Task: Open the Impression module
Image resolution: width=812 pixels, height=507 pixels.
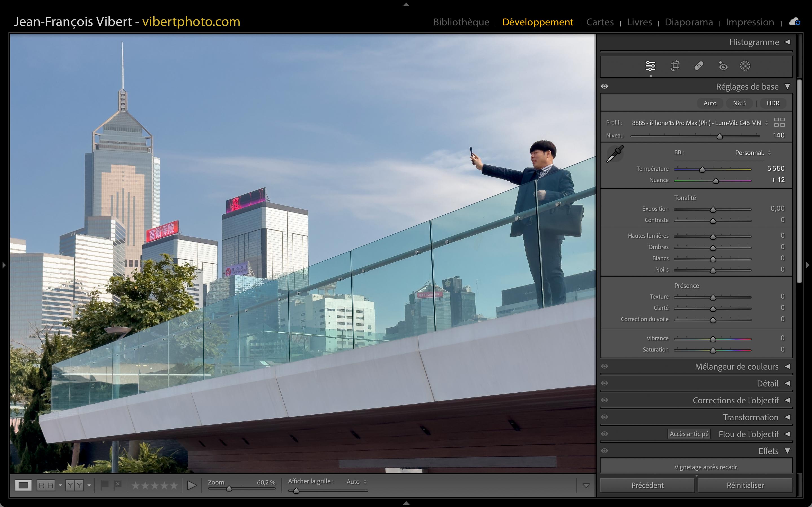Action: (x=750, y=22)
